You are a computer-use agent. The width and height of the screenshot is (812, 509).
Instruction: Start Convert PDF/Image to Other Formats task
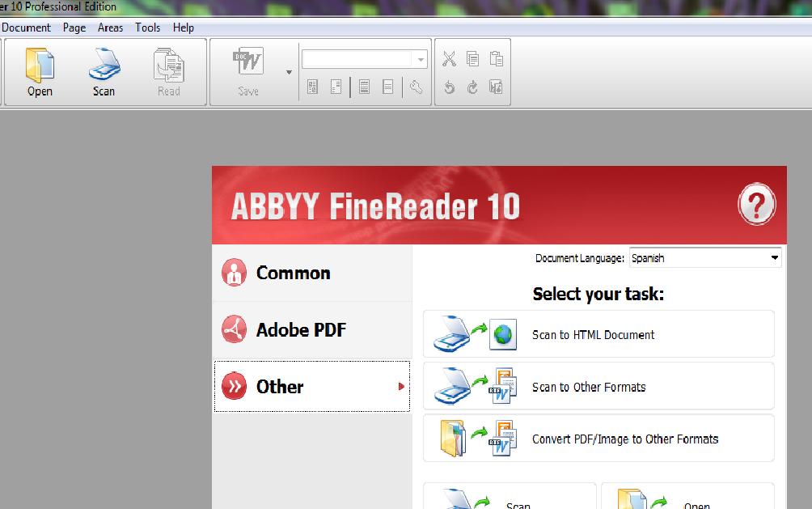point(598,439)
